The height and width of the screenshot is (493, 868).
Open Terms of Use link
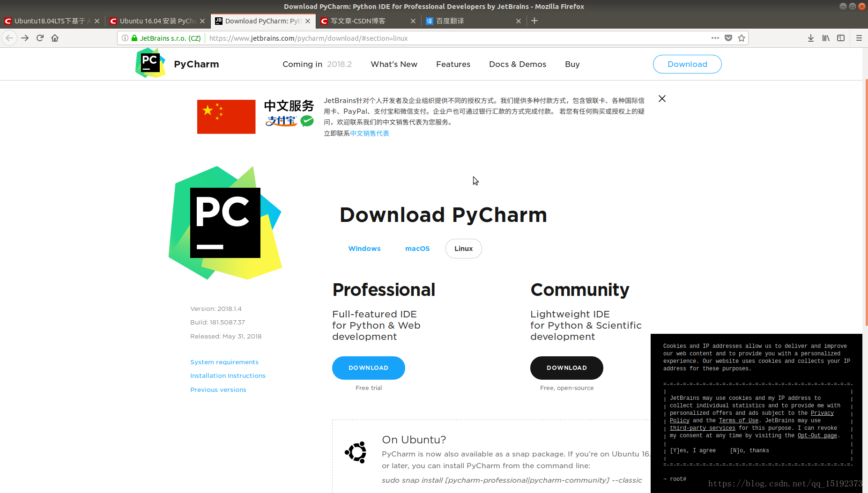(x=739, y=420)
